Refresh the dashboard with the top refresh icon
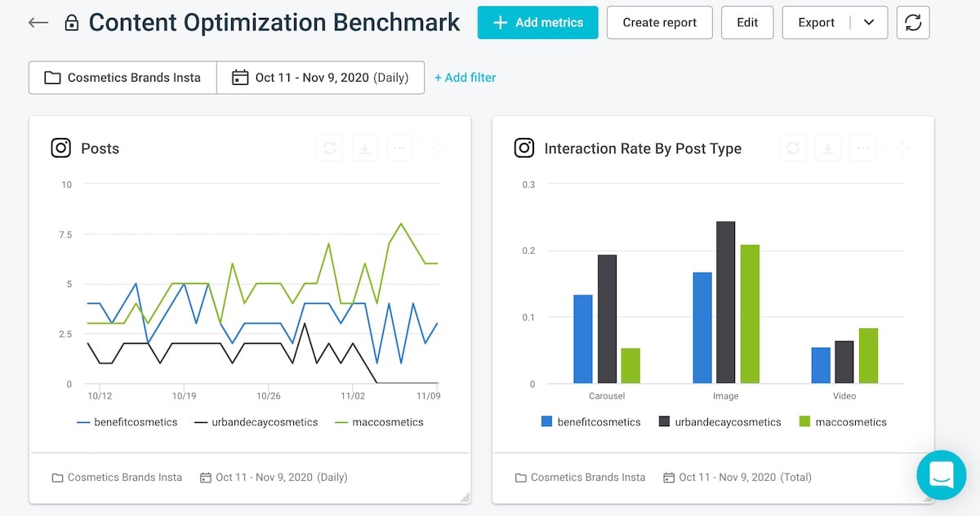The image size is (980, 516). coord(913,23)
